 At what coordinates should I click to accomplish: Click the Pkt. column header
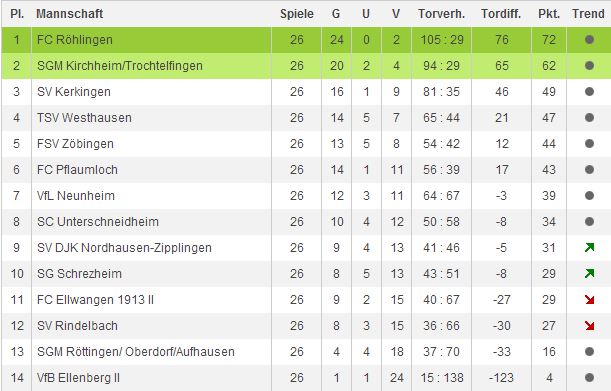(x=549, y=14)
